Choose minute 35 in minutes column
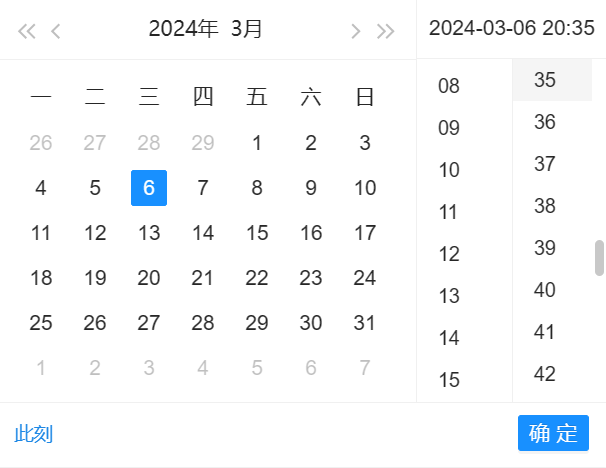 545,80
